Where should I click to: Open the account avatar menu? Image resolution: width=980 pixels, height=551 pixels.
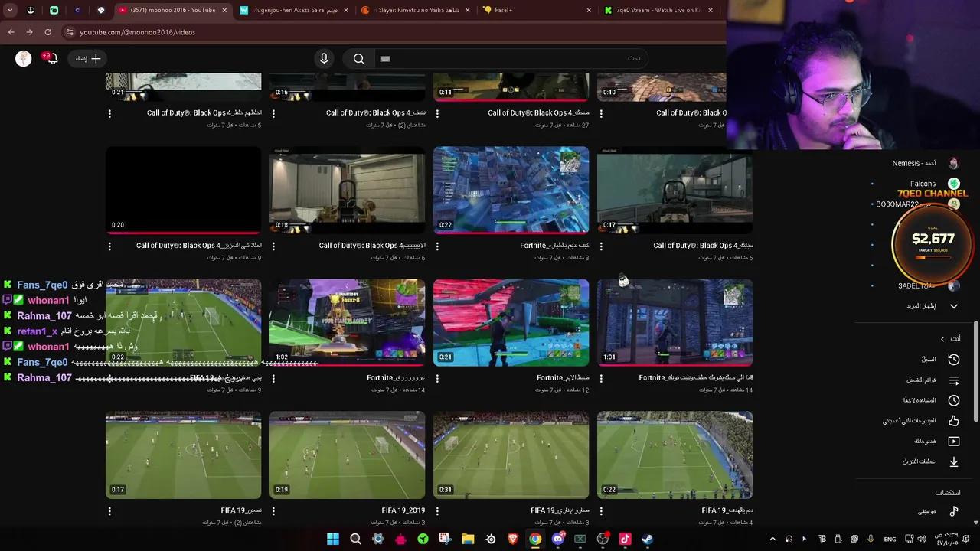tap(24, 59)
